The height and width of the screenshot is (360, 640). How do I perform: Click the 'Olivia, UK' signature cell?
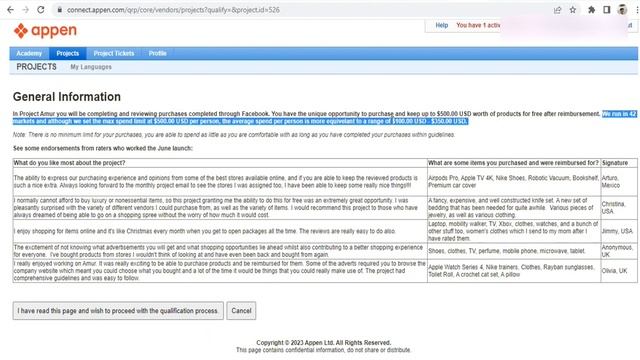(x=619, y=271)
